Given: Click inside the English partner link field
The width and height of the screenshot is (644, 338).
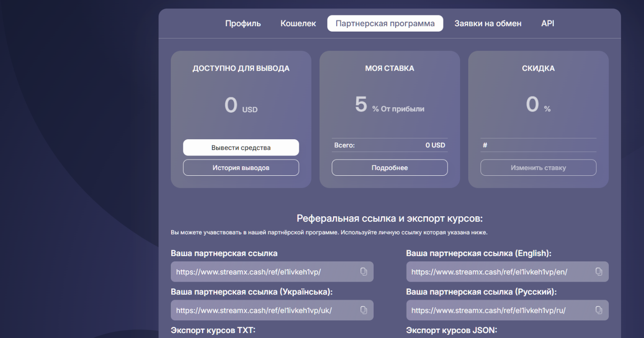Looking at the screenshot, I should 496,271.
